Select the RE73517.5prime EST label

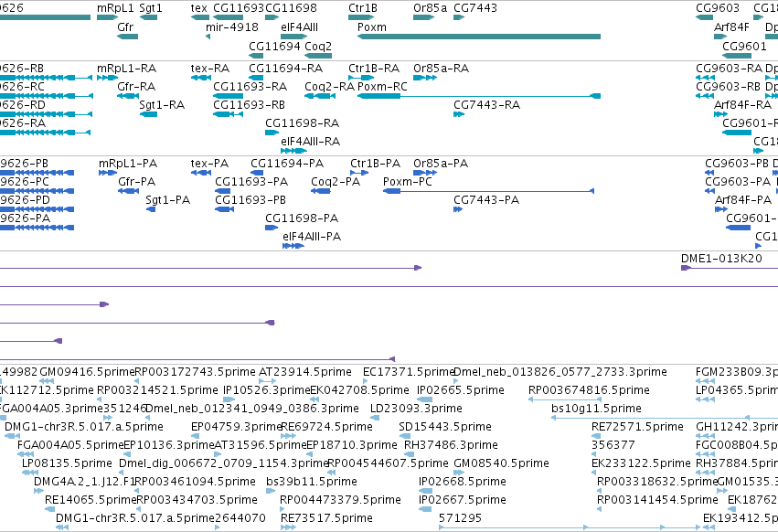pyautogui.click(x=326, y=518)
